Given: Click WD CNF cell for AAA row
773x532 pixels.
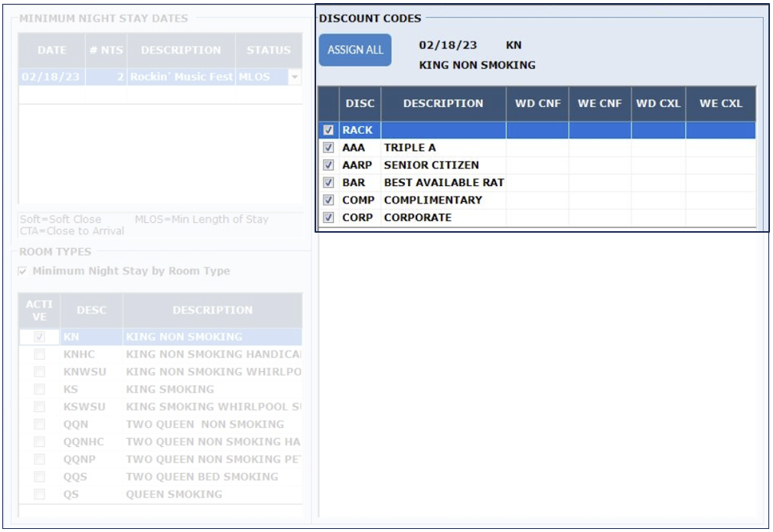Looking at the screenshot, I should coord(537,148).
